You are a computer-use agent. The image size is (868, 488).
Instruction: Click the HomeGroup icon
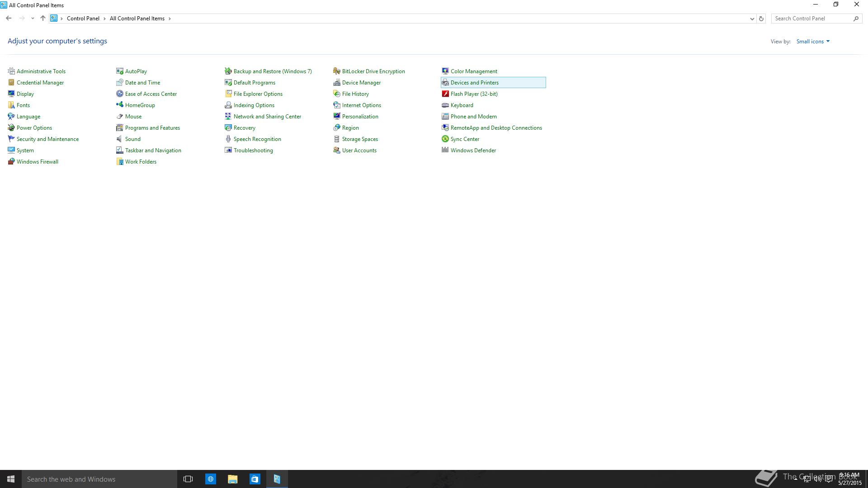pos(120,105)
